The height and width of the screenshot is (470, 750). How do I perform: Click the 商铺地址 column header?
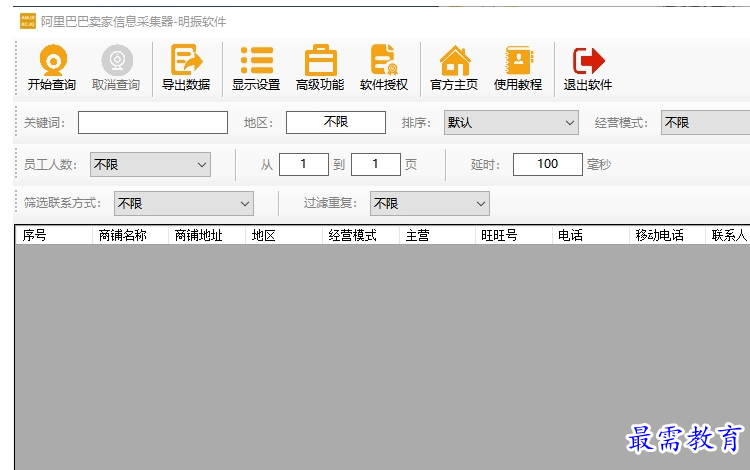point(207,235)
